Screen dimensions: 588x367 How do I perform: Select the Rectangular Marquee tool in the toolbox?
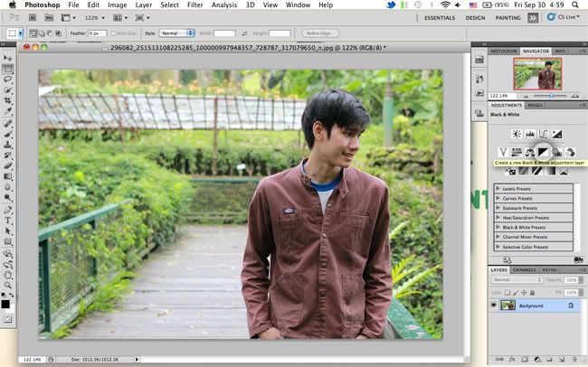(7, 69)
